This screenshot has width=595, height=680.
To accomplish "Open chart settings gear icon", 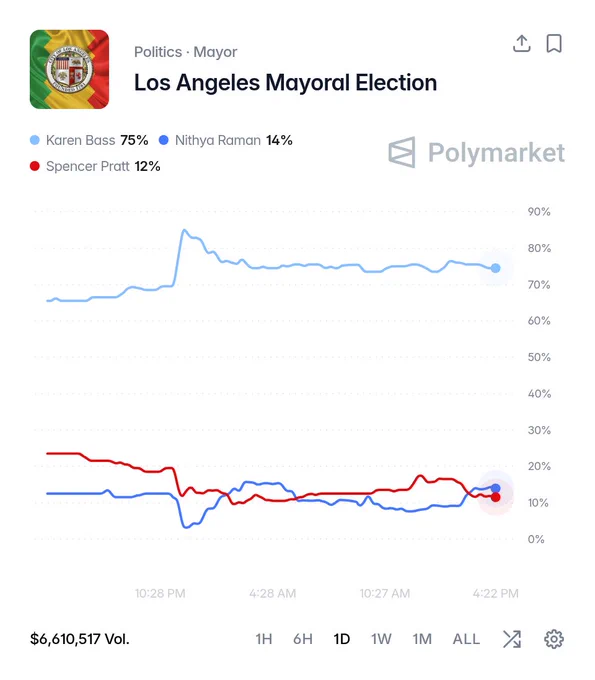I will 554,639.
